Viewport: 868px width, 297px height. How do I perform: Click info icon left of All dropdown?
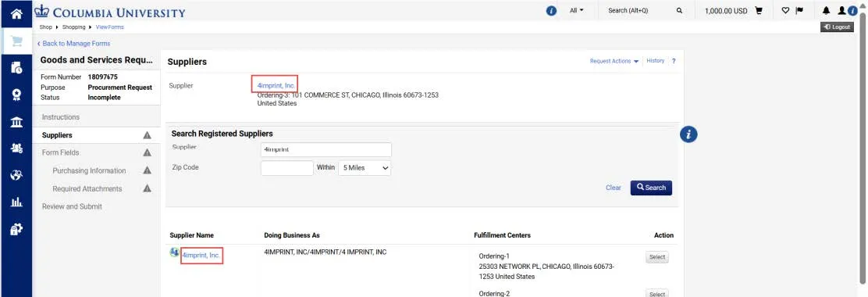click(x=551, y=10)
